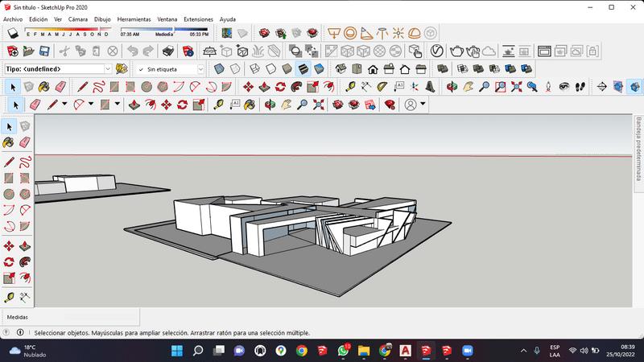Expand the Bandeja predeterminada tray
Screen dimensions: 644x362
tap(638, 149)
